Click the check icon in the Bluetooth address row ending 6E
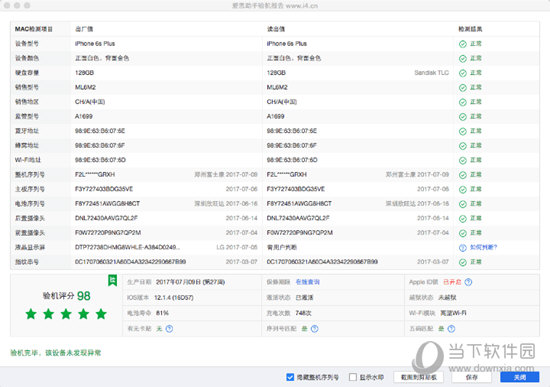This screenshot has height=387, width=550. 463,131
